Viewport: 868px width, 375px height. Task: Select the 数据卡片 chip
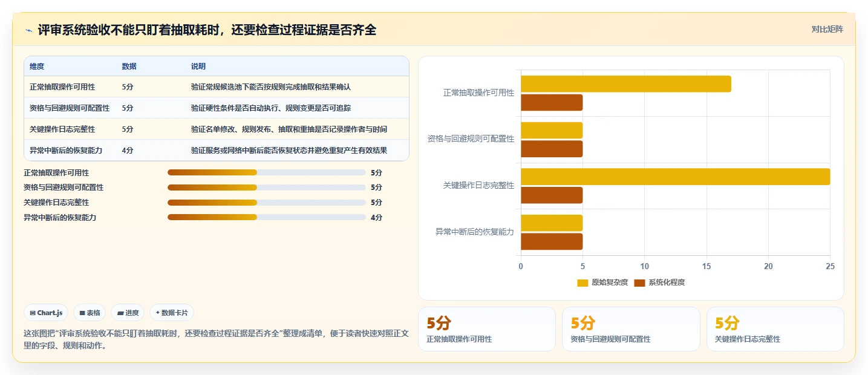tap(172, 313)
